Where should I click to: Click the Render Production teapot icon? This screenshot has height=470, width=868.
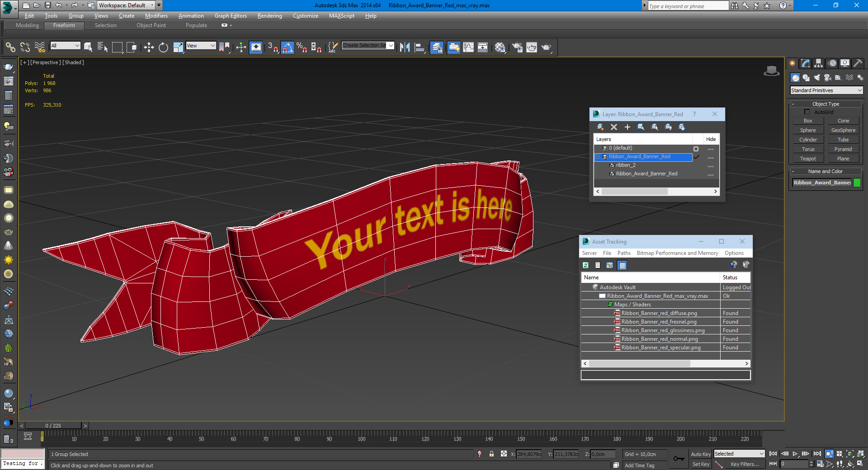click(547, 47)
